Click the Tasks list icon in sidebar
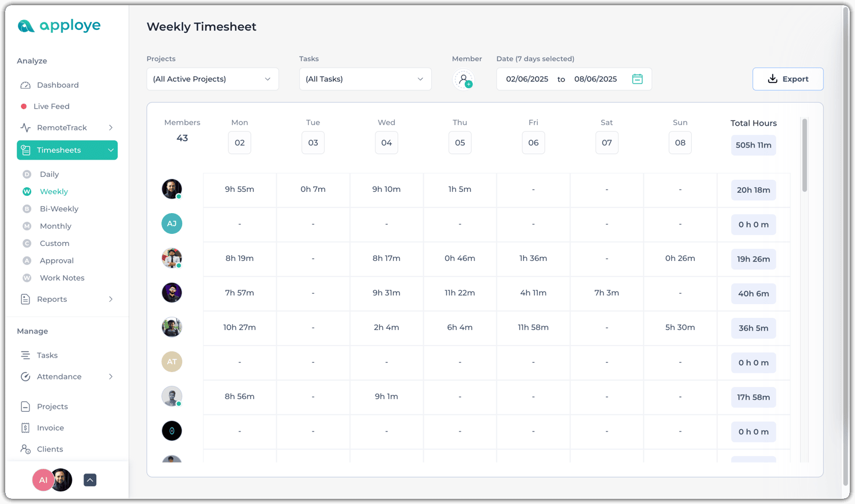 (25, 355)
